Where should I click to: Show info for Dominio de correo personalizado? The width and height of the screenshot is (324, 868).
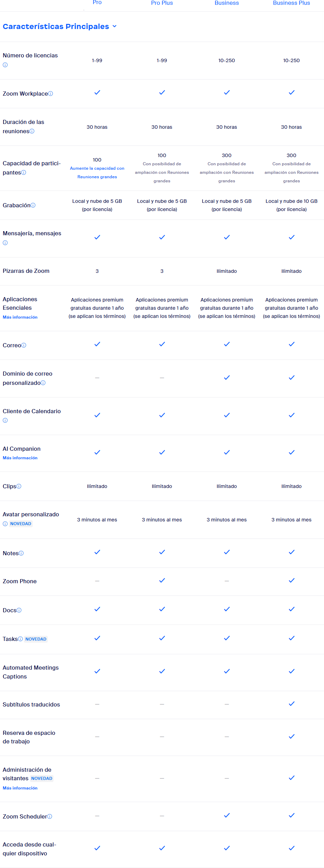pyautogui.click(x=43, y=383)
